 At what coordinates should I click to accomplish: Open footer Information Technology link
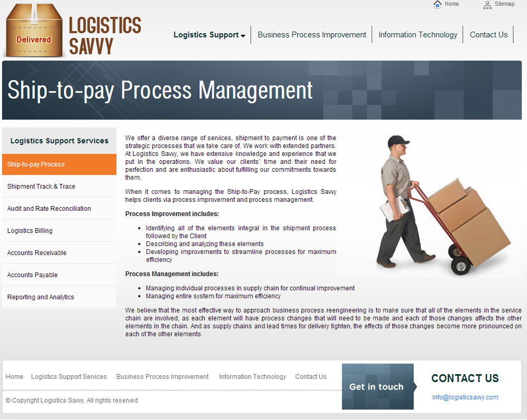pyautogui.click(x=252, y=377)
